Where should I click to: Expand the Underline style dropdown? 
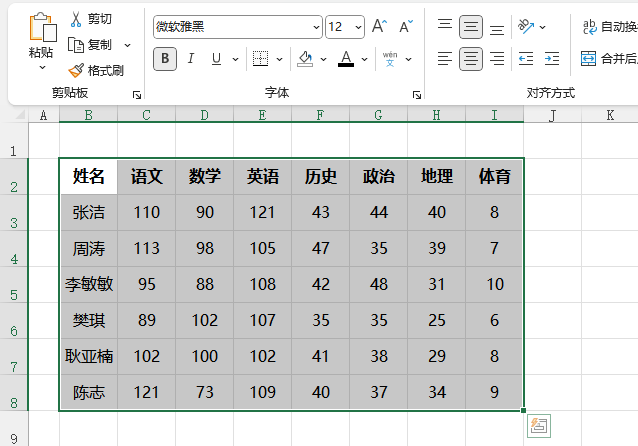click(x=235, y=59)
